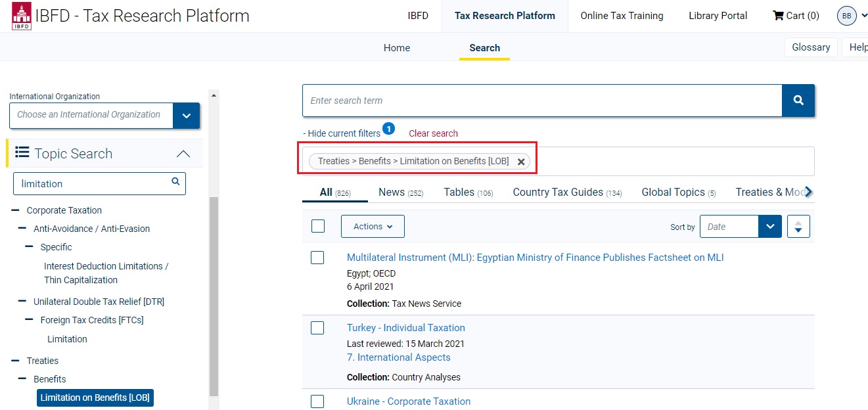Open the Actions dropdown
The height and width of the screenshot is (410, 868).
point(373,227)
